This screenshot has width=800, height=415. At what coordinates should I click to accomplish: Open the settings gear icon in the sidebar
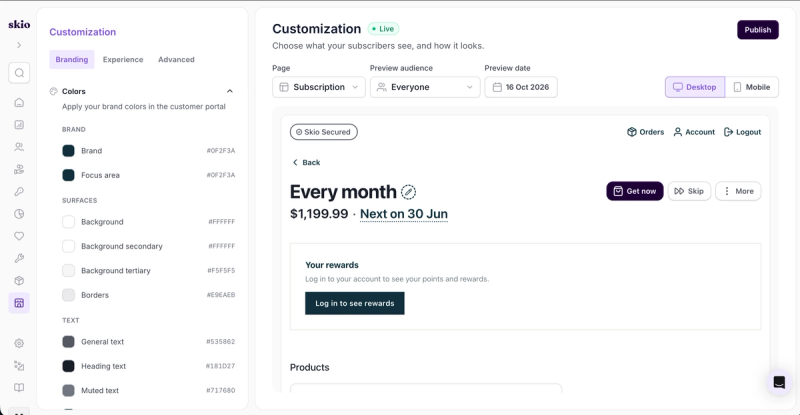pos(19,343)
